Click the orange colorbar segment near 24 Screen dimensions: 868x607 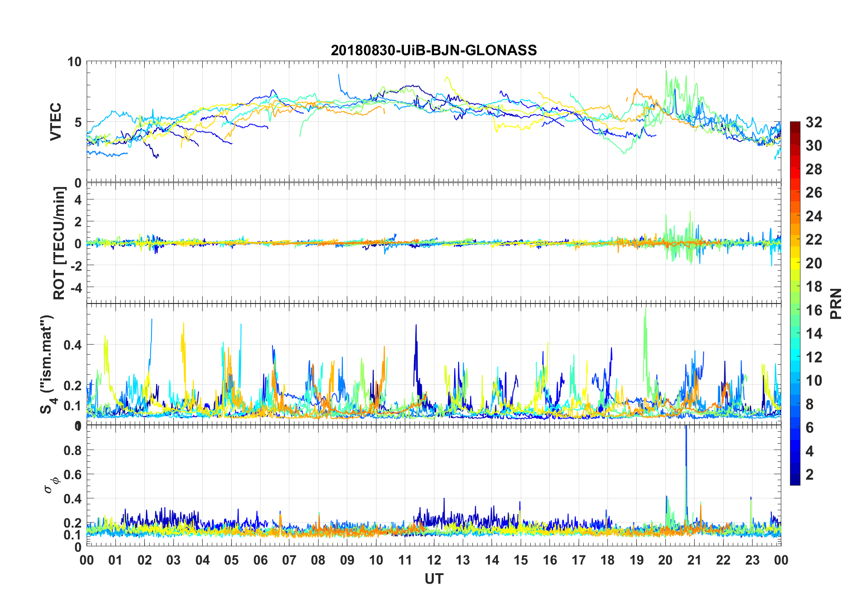pos(795,216)
